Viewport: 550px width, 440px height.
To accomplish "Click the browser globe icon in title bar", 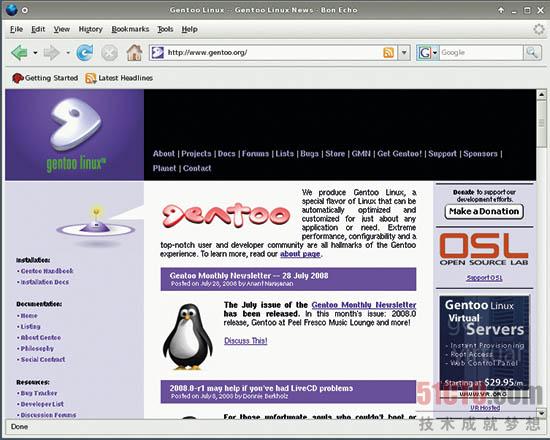I will pos(12,9).
